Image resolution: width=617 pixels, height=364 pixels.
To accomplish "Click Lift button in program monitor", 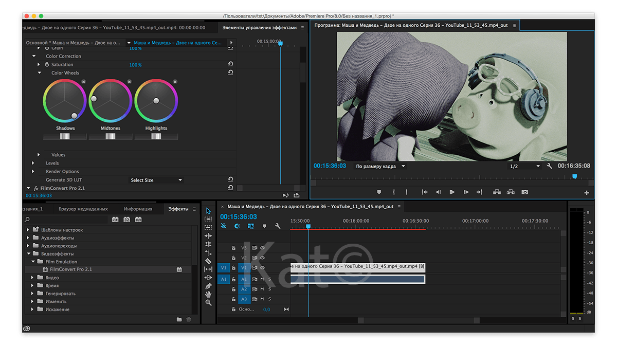I will coord(497,192).
